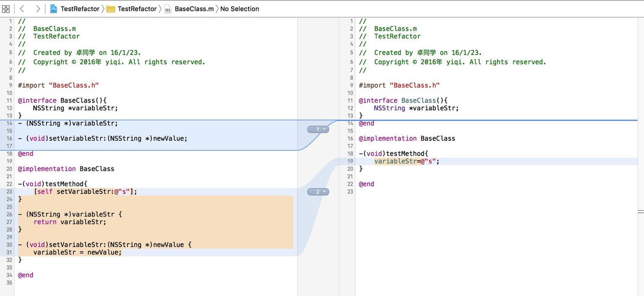The width and height of the screenshot is (644, 296).
Task: Click the #import "BaseClass.h" line in left pane
Action: 58,85
